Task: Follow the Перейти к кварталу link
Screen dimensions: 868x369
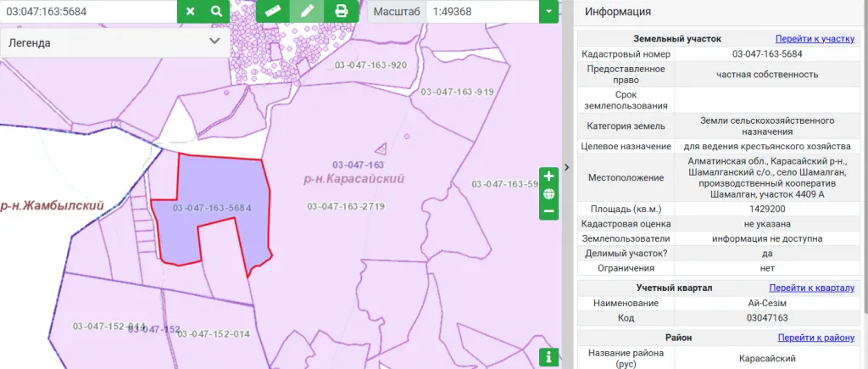Action: 812,288
